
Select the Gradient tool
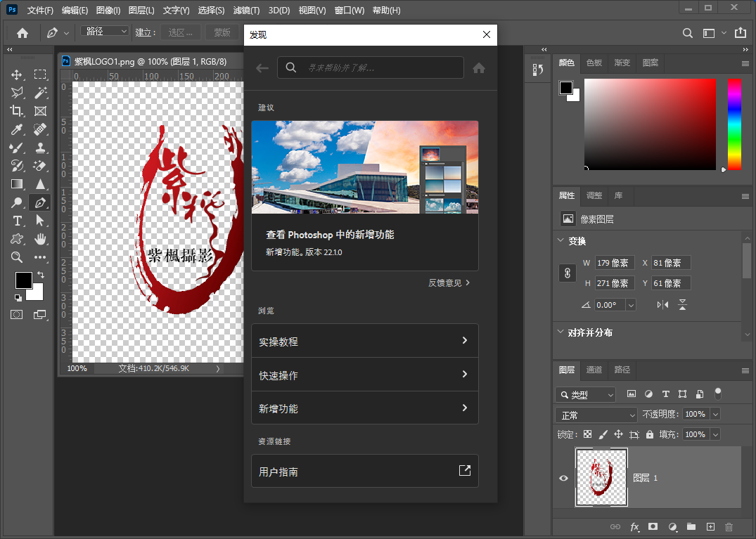point(17,184)
